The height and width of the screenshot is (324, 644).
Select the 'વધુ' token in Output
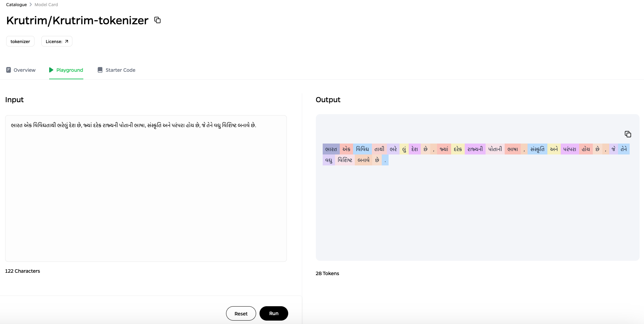click(329, 160)
